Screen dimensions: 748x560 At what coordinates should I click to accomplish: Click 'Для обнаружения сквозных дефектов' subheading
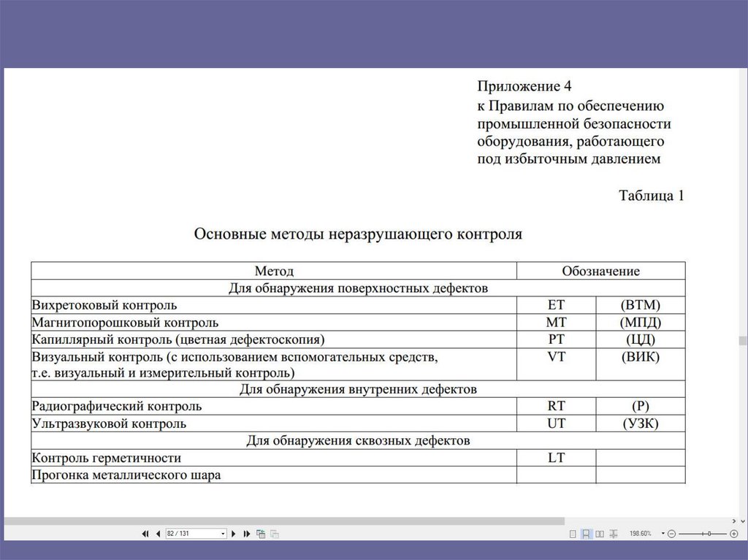click(358, 440)
